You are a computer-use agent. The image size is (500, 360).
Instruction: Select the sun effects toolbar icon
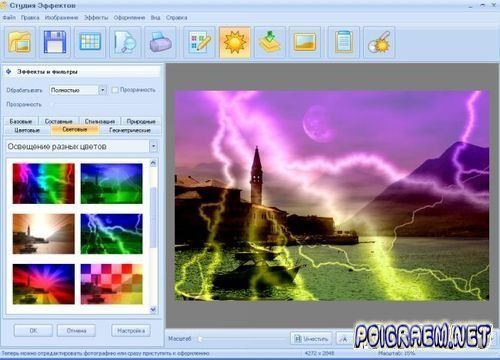[235, 43]
